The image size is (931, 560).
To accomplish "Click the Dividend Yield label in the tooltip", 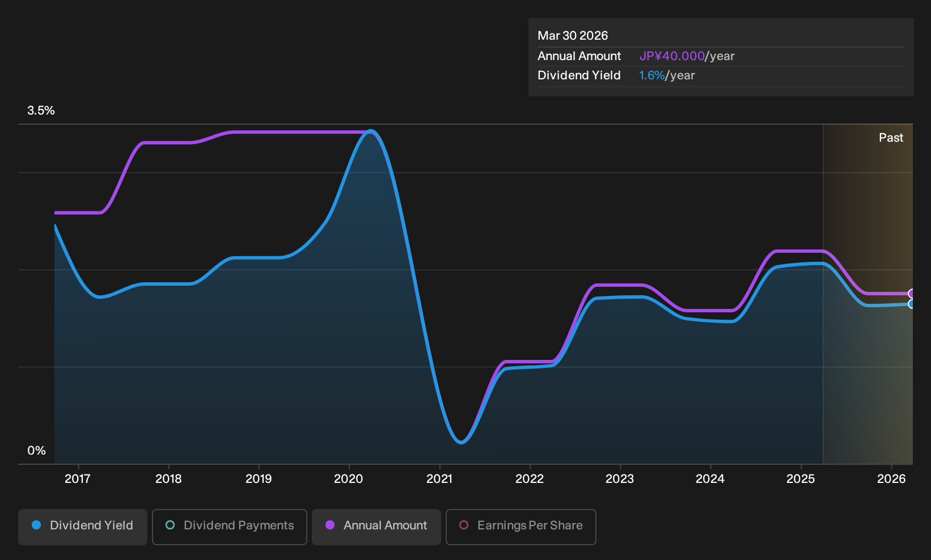I will pos(579,75).
